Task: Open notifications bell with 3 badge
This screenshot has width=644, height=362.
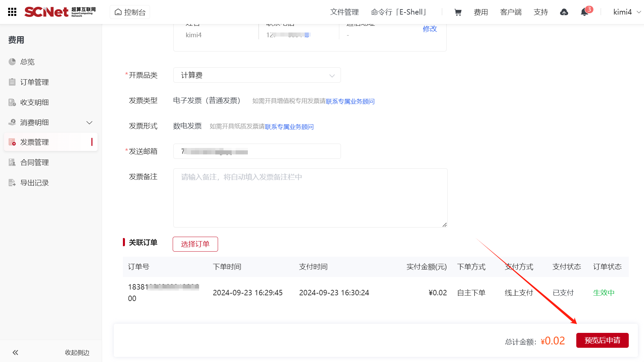Action: (584, 12)
